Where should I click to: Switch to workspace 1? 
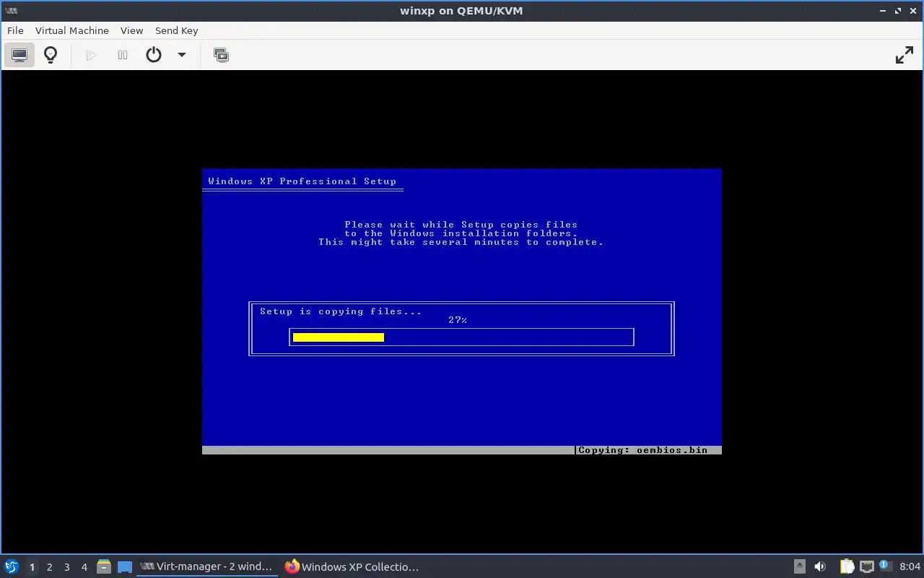coord(32,567)
